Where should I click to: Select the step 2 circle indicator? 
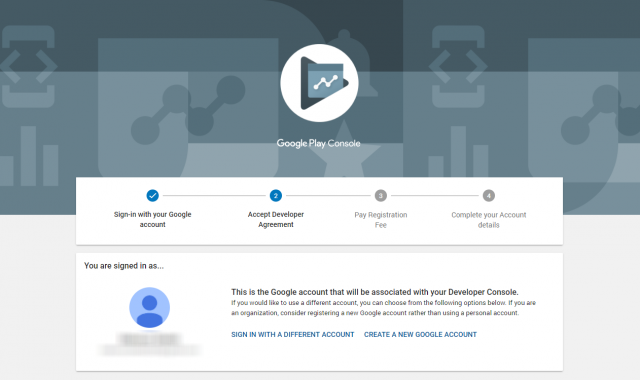pyautogui.click(x=276, y=196)
